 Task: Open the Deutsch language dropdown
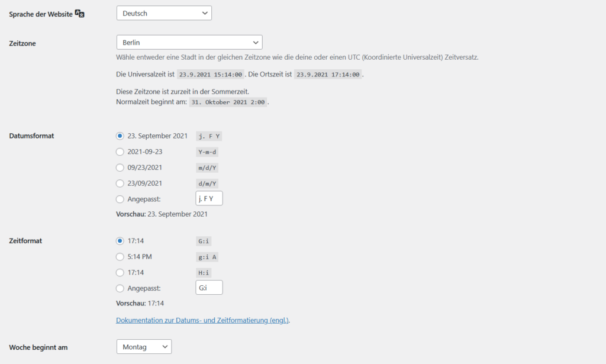click(164, 13)
